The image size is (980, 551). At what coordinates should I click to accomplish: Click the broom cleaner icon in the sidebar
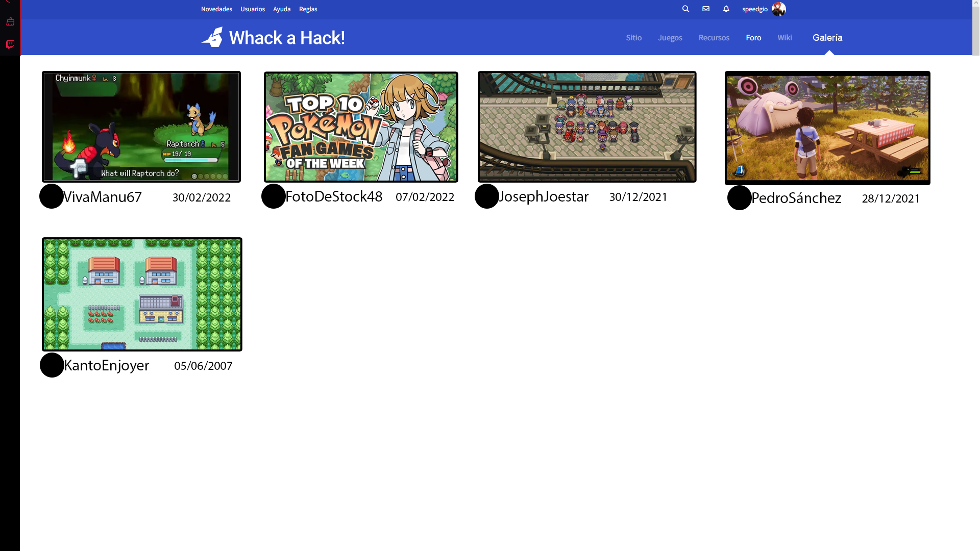point(10,21)
